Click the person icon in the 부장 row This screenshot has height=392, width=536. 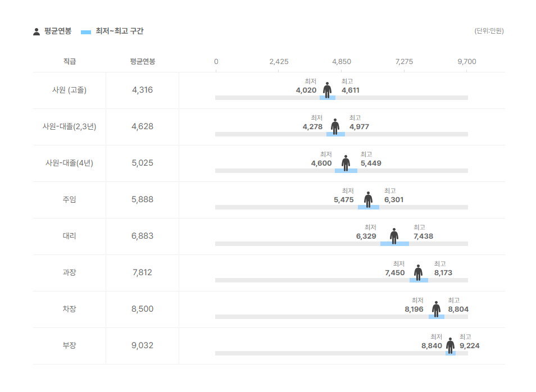tap(450, 345)
